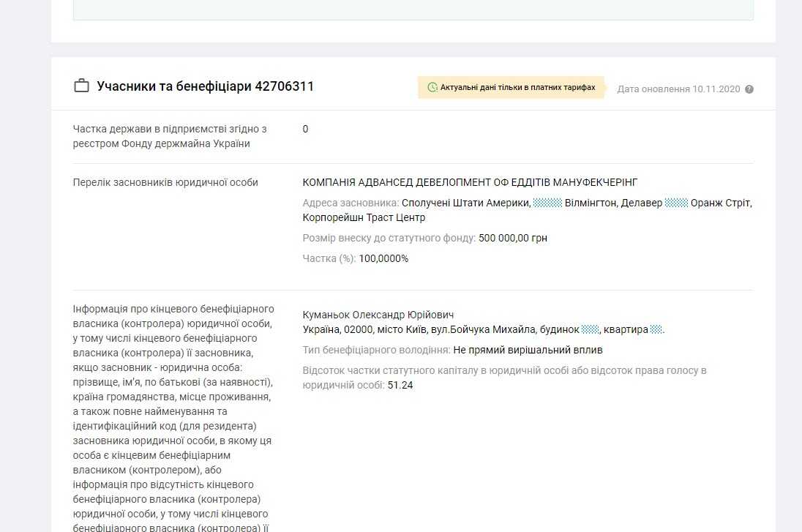Click the question mark help icon

(749, 89)
